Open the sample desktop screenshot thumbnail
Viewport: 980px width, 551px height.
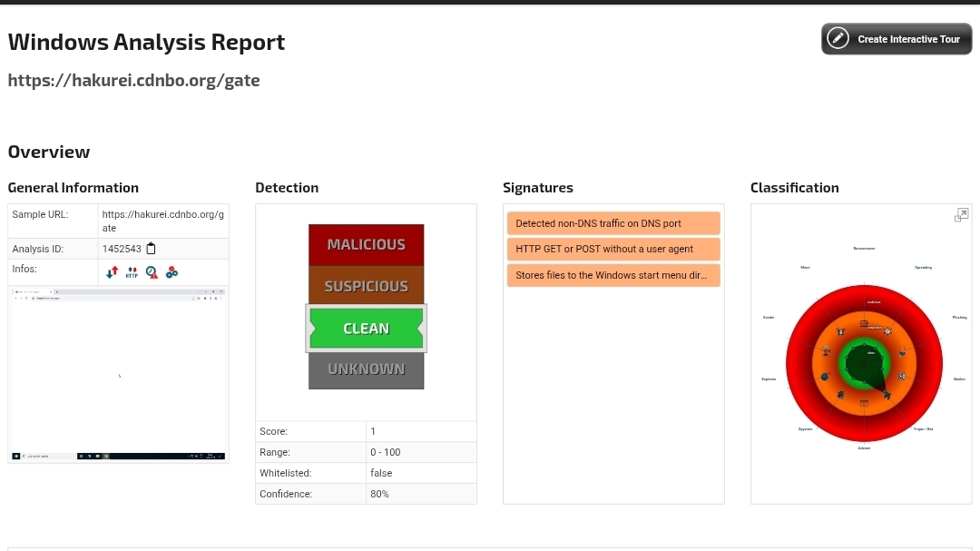118,374
